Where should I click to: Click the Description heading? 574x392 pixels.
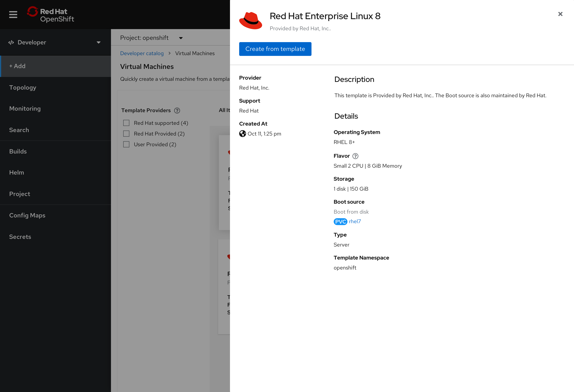tap(354, 79)
